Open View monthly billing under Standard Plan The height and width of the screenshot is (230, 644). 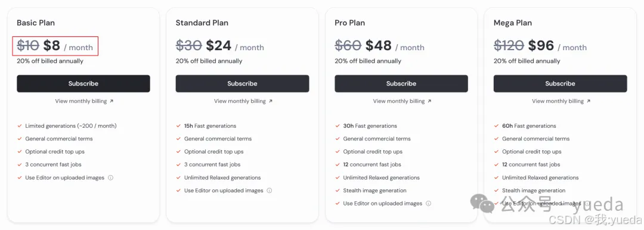(x=240, y=101)
